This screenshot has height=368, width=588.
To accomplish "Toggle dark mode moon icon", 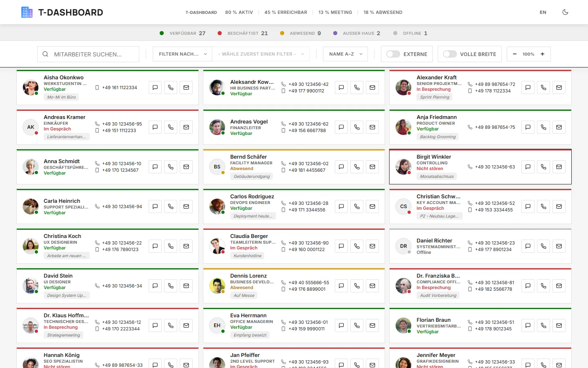I will 565,12.
